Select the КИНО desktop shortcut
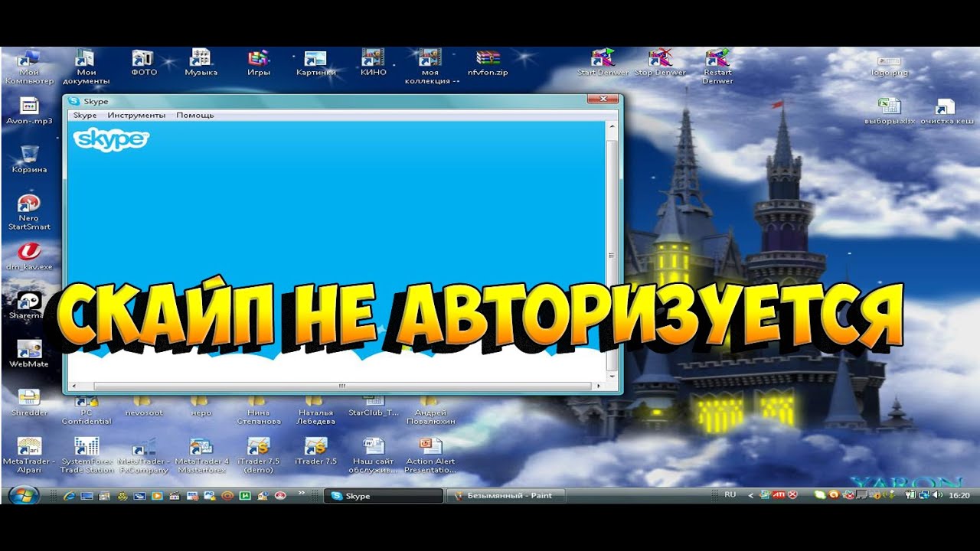980x551 pixels. (373, 64)
